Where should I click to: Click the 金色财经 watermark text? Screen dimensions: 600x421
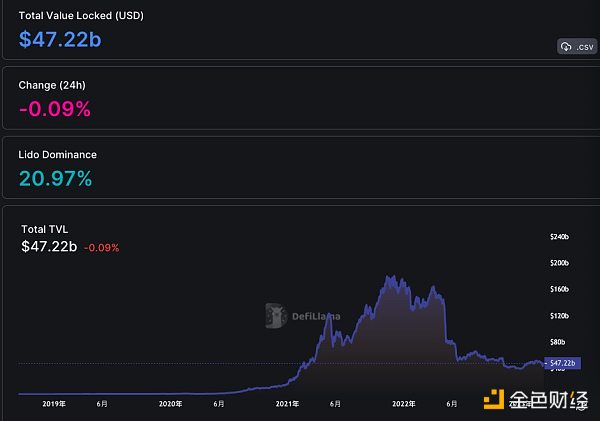tap(550, 400)
